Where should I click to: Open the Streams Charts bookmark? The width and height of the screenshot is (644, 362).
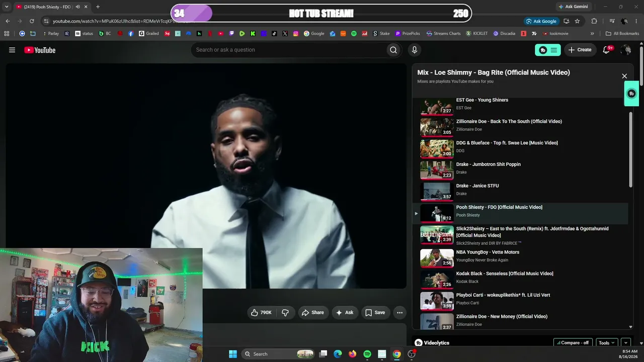pyautogui.click(x=443, y=34)
